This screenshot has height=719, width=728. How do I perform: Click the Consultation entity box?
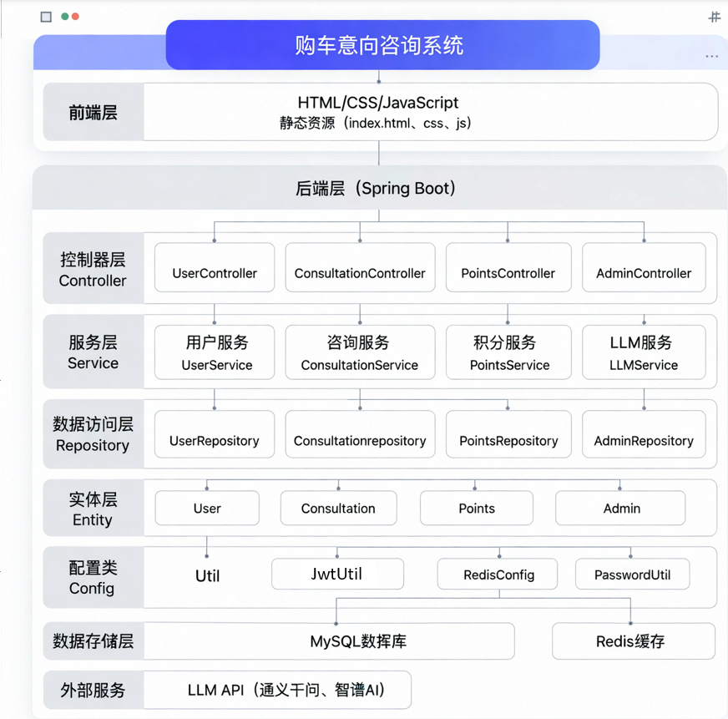[x=338, y=508]
